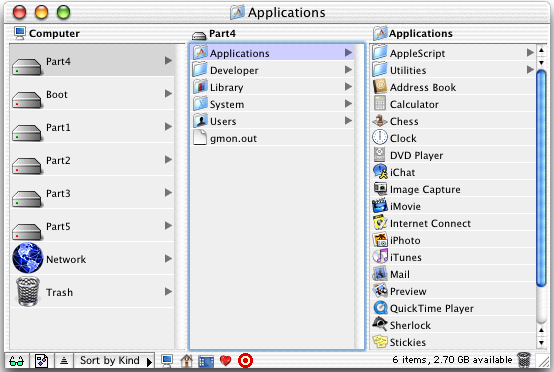Select the Applications folder in Part4 column
The width and height of the screenshot is (554, 372).
[x=272, y=53]
